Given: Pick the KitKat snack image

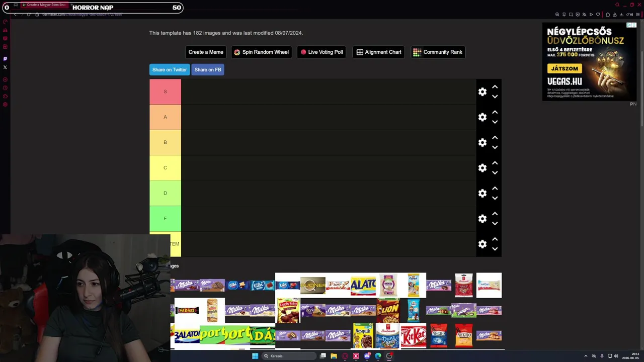Looking at the screenshot, I should point(414,335).
